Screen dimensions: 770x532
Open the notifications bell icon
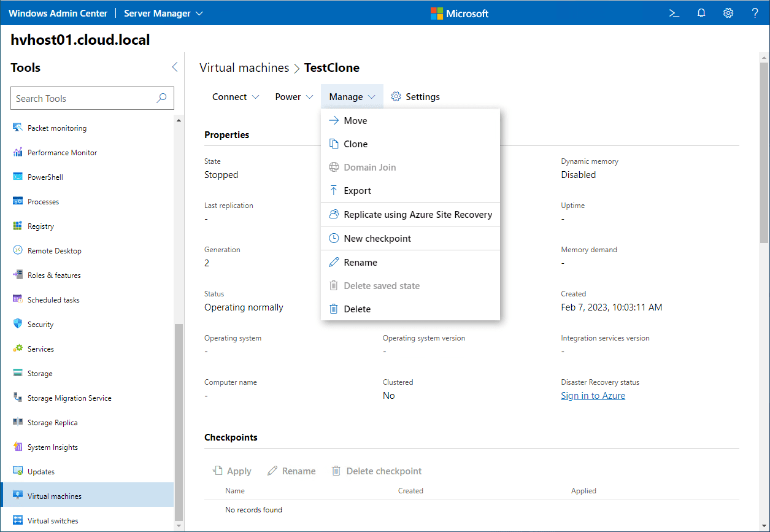pos(701,13)
